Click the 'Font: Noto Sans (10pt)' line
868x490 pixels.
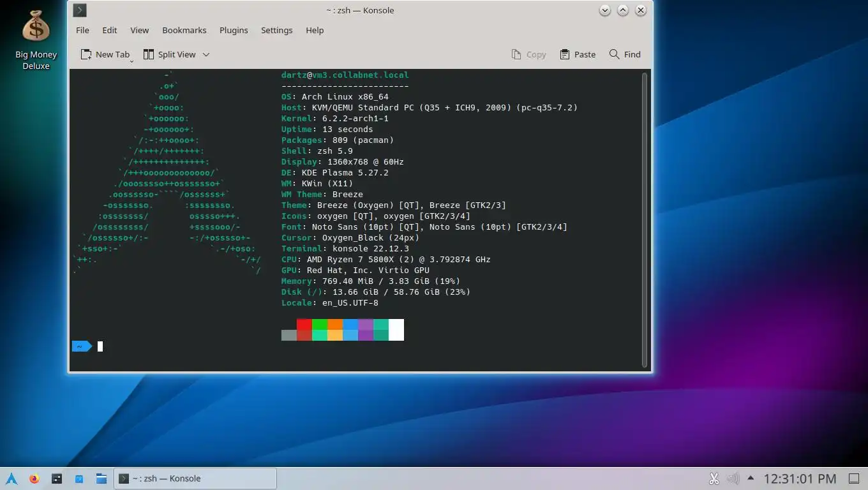pos(424,226)
